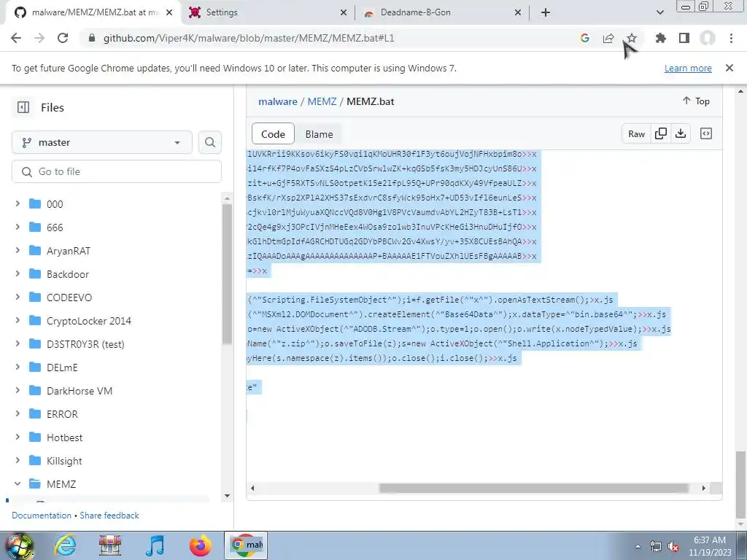Image resolution: width=747 pixels, height=560 pixels.
Task: Open the Killsight folder
Action: [x=64, y=461]
